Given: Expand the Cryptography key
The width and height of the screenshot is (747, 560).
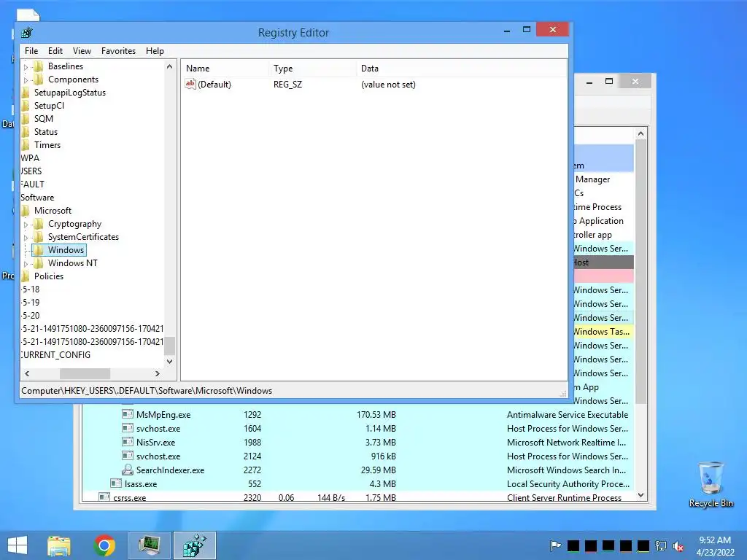Looking at the screenshot, I should coord(26,225).
